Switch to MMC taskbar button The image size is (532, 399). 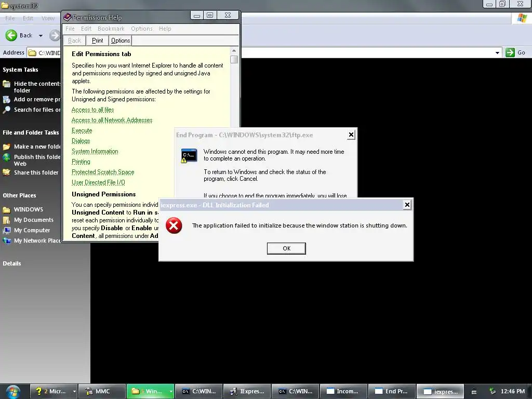click(x=102, y=391)
